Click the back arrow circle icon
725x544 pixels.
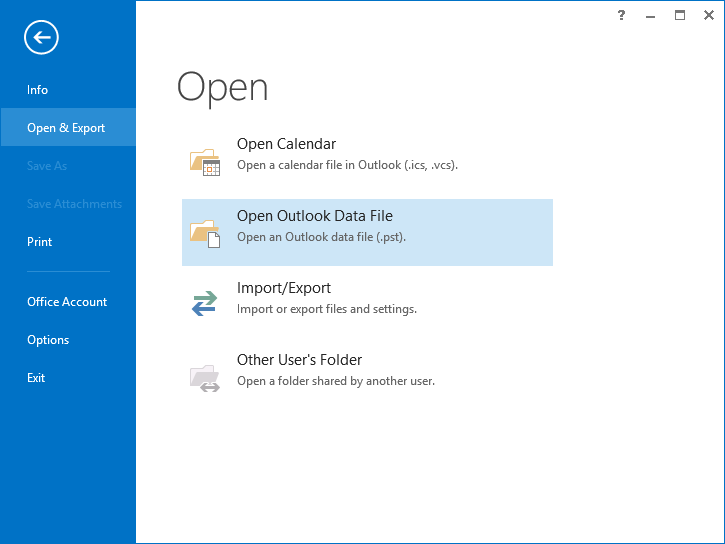click(x=41, y=37)
